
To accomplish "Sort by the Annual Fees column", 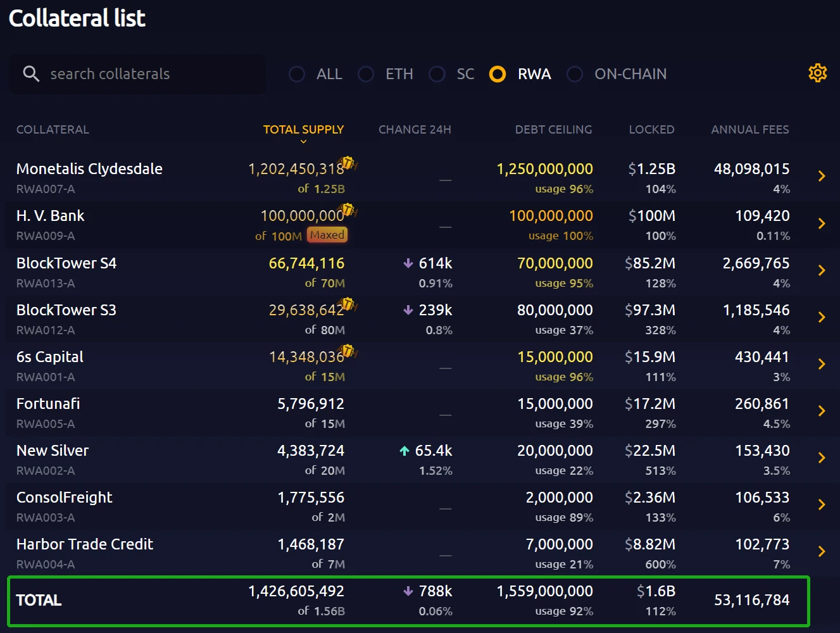I will (749, 129).
